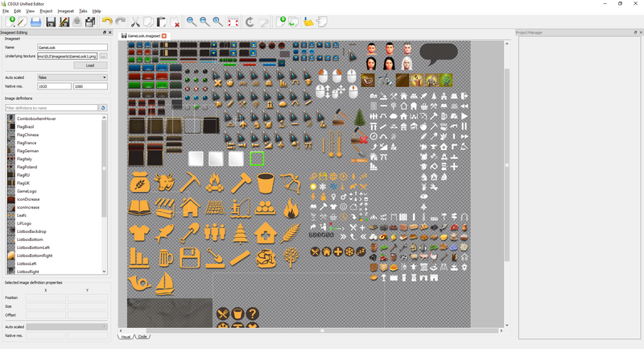Click the revert circular arrow icon
The height and width of the screenshot is (349, 644).
click(x=250, y=22)
